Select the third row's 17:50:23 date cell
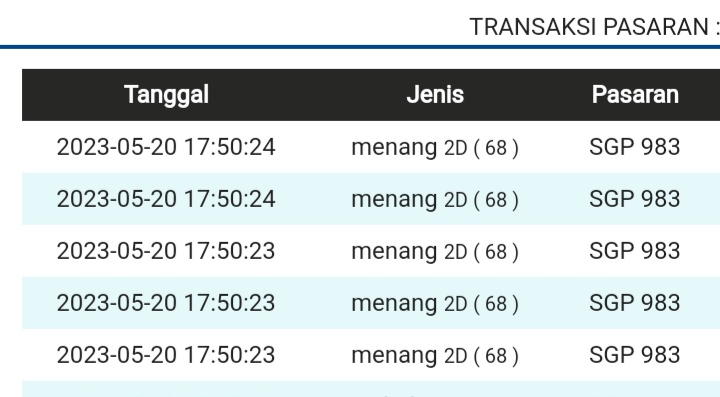Screen dimensions: 720x397 (166, 251)
